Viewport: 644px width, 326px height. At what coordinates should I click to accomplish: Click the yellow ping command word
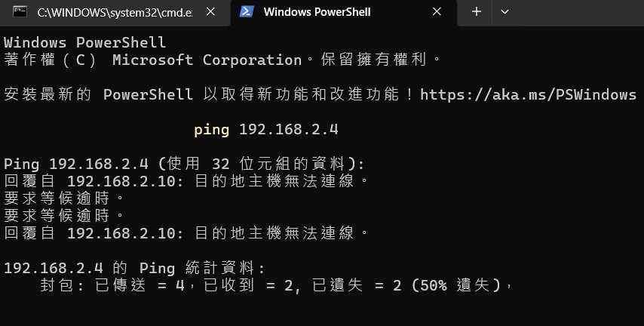pyautogui.click(x=211, y=129)
